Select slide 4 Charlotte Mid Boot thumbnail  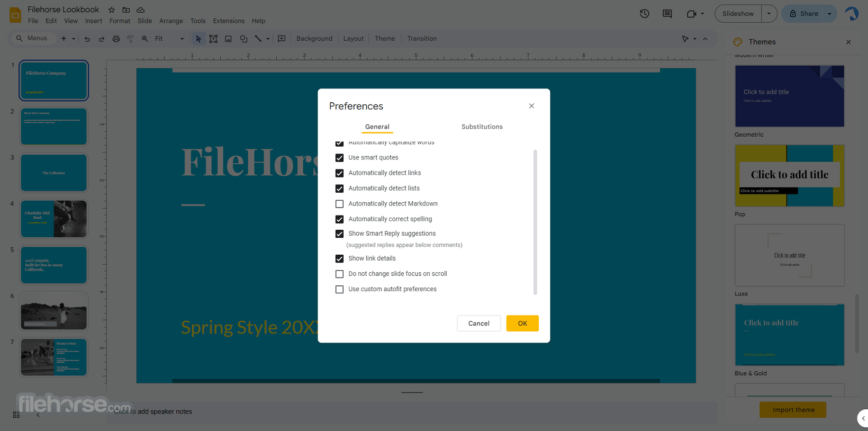[x=53, y=219]
